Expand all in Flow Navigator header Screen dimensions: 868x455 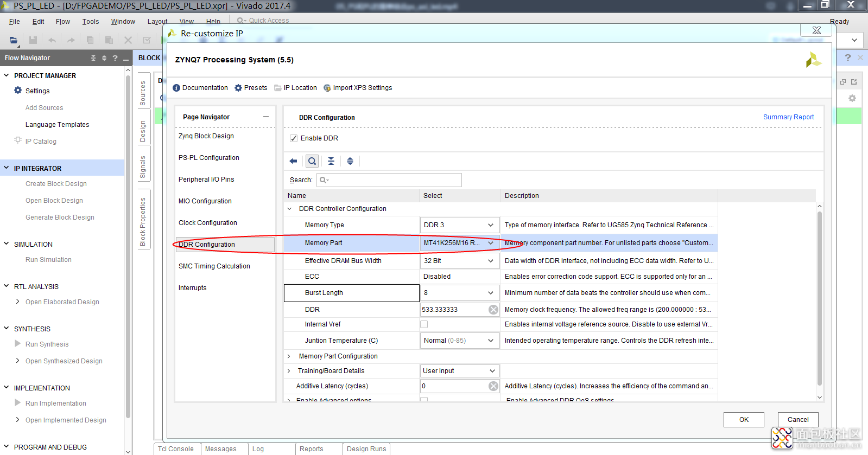pyautogui.click(x=104, y=58)
